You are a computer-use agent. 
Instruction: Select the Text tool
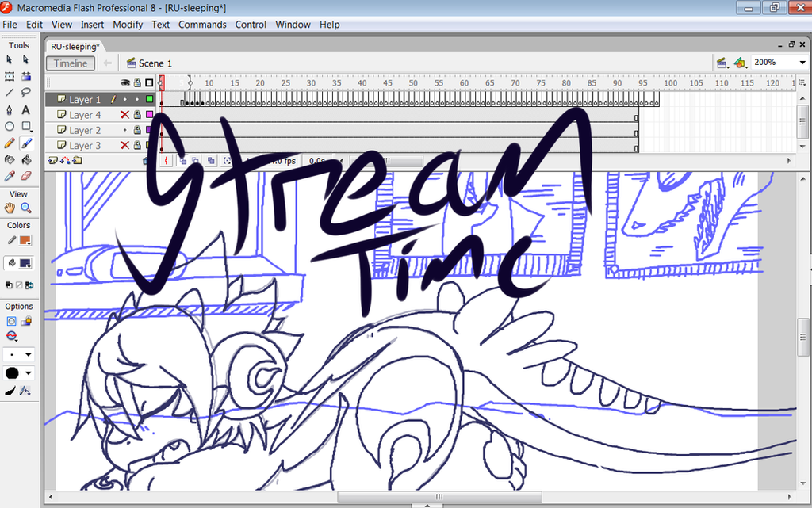pyautogui.click(x=25, y=109)
